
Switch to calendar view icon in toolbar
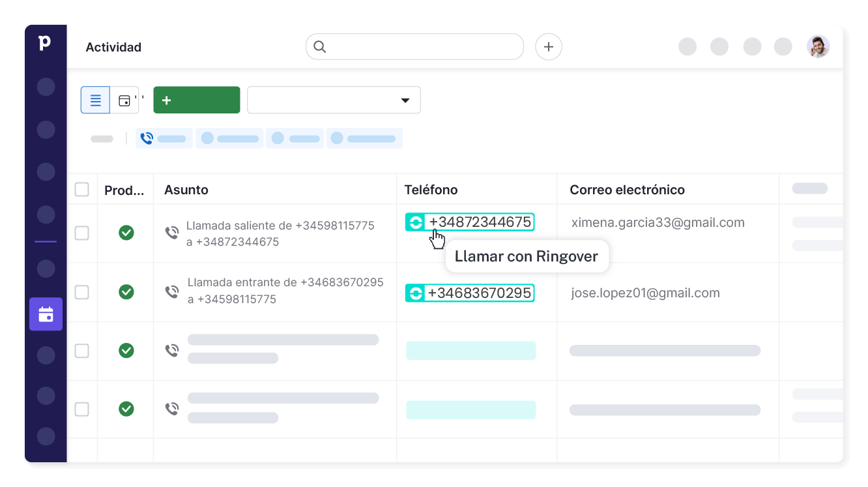tap(124, 100)
